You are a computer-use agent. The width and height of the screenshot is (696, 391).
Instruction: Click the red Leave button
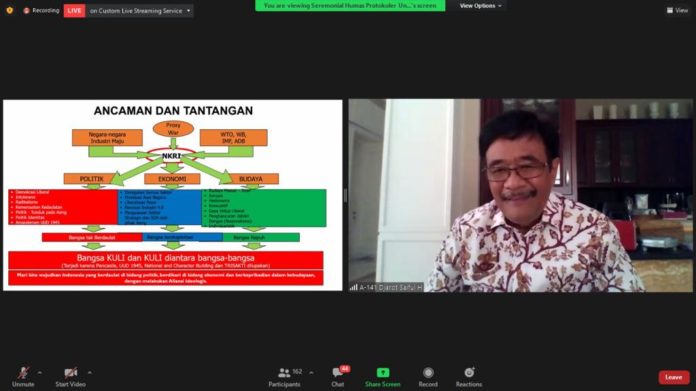click(674, 377)
